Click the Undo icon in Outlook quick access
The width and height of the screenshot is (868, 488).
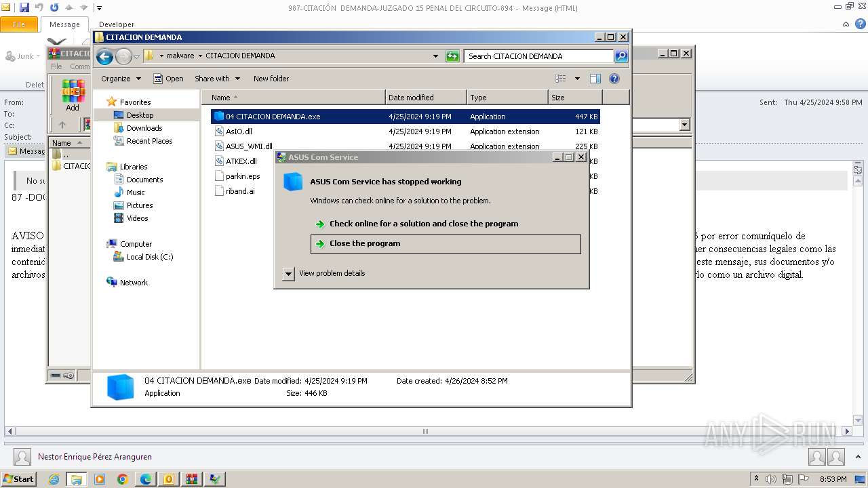pos(39,7)
